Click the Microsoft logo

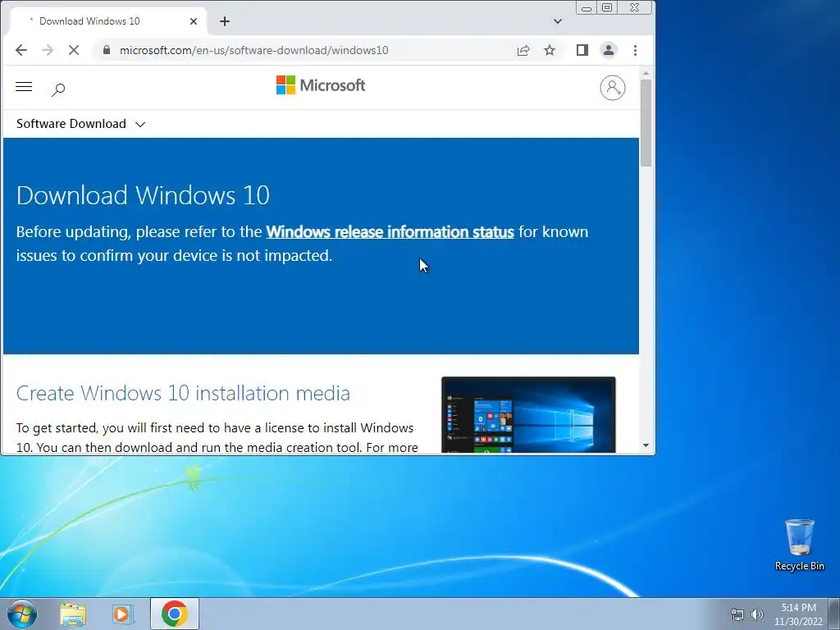point(321,85)
